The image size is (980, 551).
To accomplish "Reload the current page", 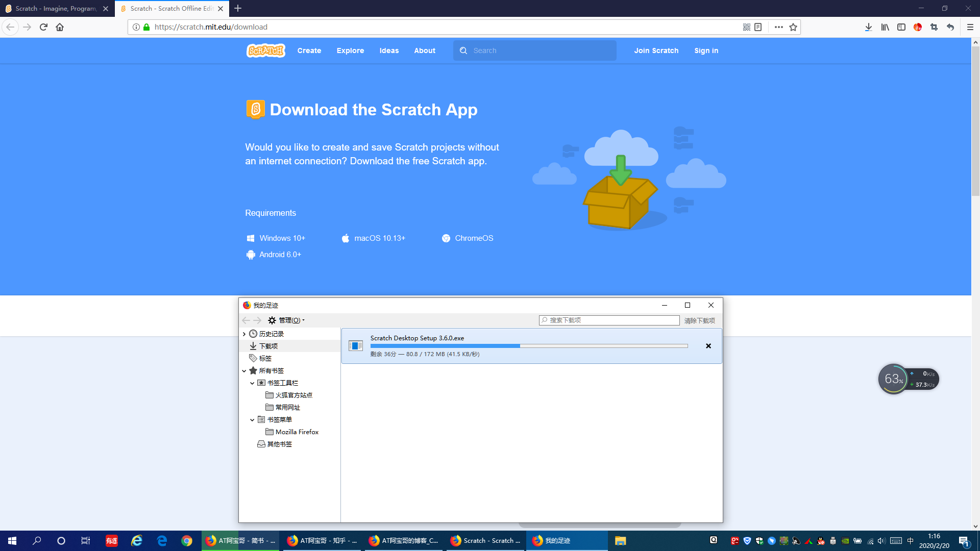I will click(x=43, y=27).
